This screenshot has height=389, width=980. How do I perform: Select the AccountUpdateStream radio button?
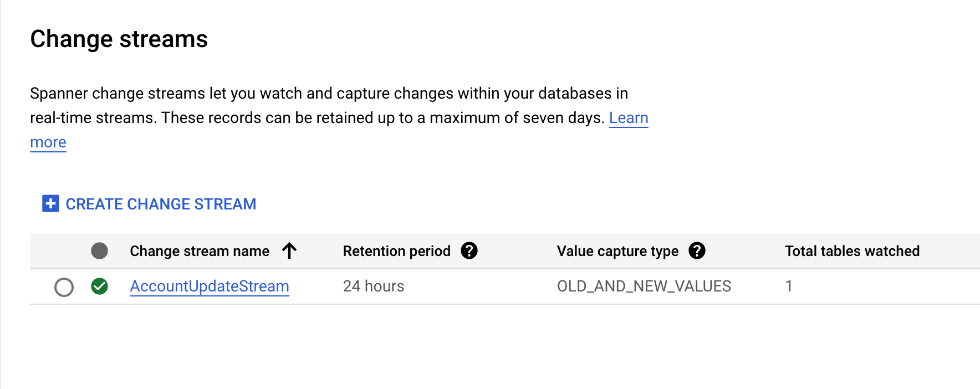tap(64, 287)
